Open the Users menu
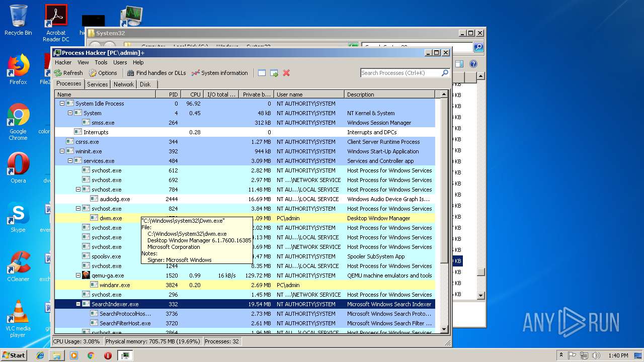This screenshot has width=644, height=362. click(x=120, y=62)
